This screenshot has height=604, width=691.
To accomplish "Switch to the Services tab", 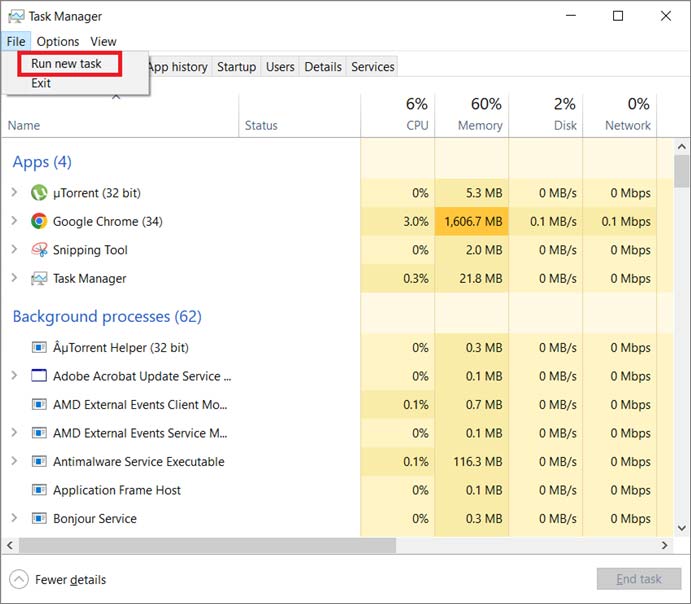I will 372,67.
